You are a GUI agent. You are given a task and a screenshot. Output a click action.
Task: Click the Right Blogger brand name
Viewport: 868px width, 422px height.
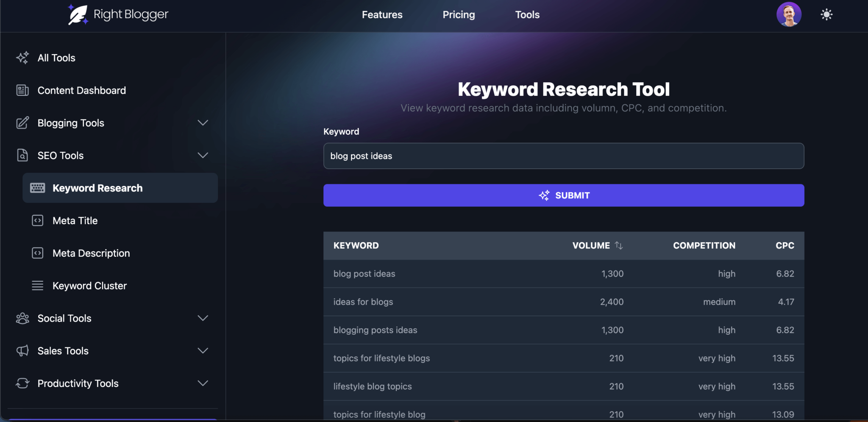[x=131, y=14]
